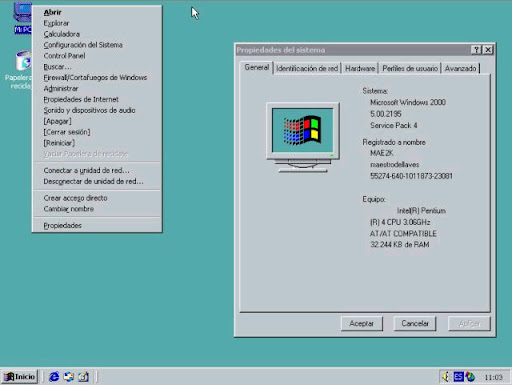Viewport: 512px width, 385px height.
Task: Click the Aceptar button
Action: [362, 323]
